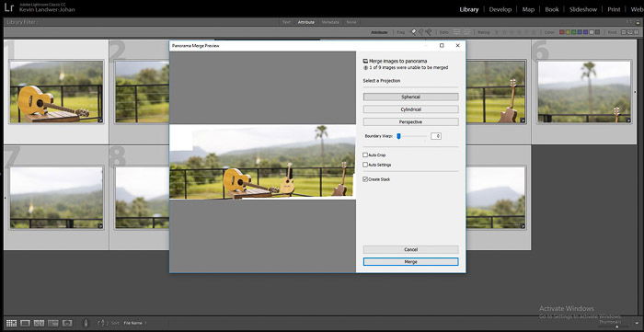Open the Sort File Name dropdown

coord(135,323)
